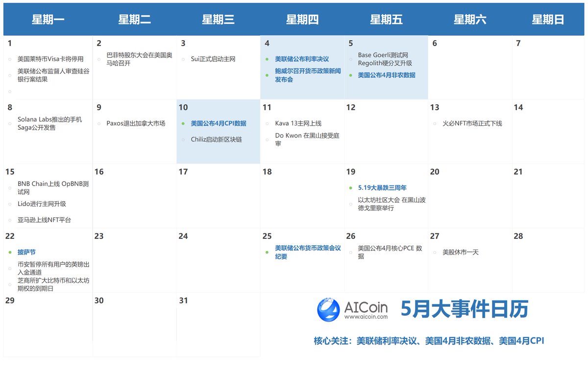The width and height of the screenshot is (588, 371).
Task: Click event Base Goerli测试网 Regolith硬分叉升级
Action: (385, 59)
